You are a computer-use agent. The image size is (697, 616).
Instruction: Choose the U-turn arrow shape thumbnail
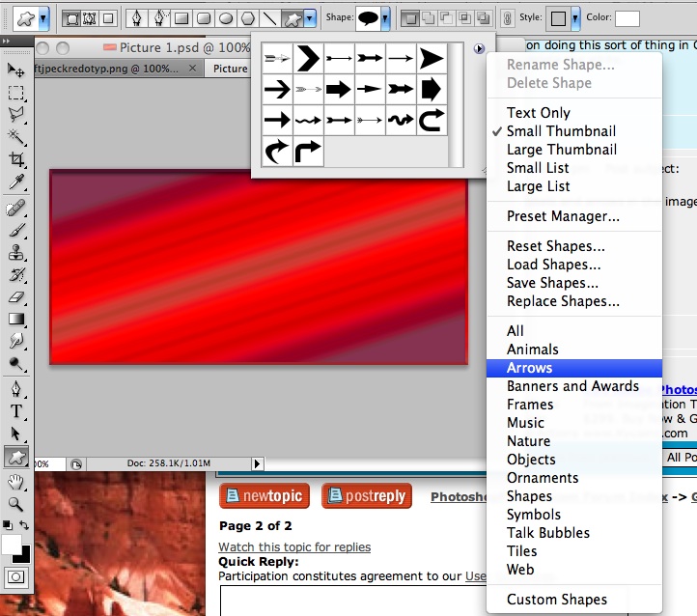(432, 121)
